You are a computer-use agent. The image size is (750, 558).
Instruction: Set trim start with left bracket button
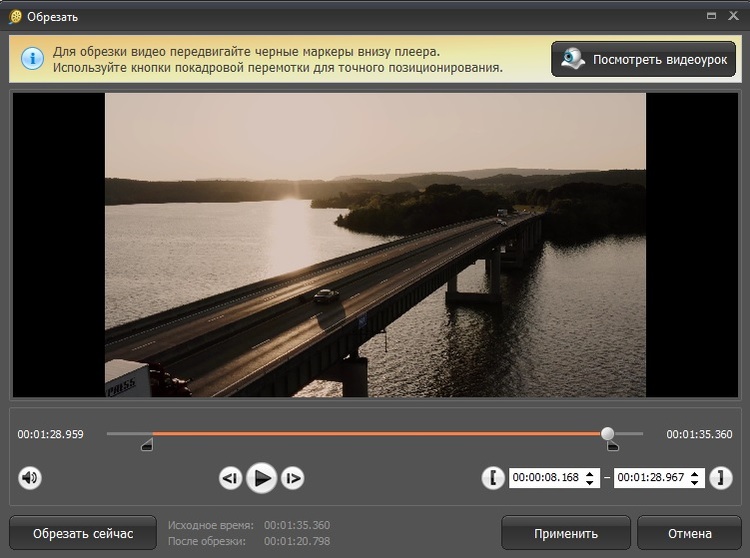click(493, 478)
